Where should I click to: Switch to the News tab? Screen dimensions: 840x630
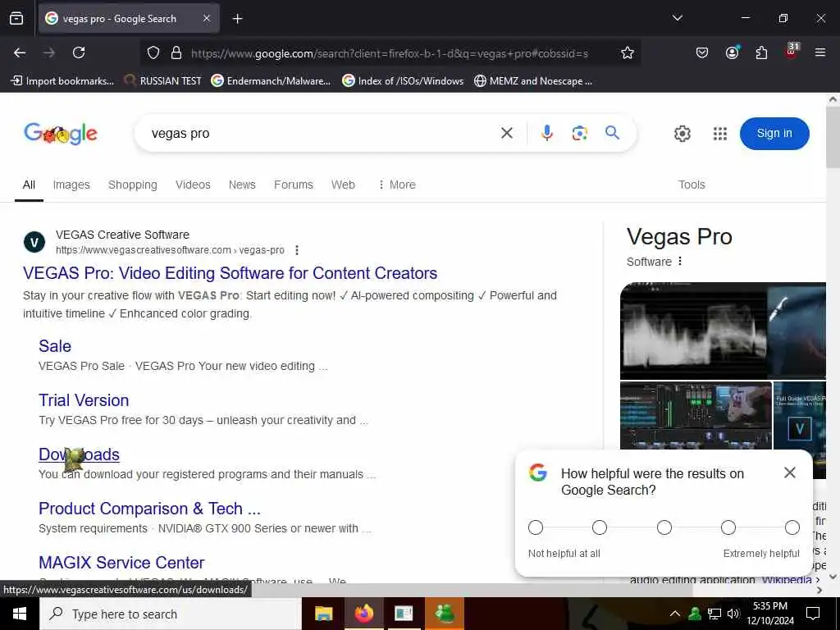click(242, 185)
